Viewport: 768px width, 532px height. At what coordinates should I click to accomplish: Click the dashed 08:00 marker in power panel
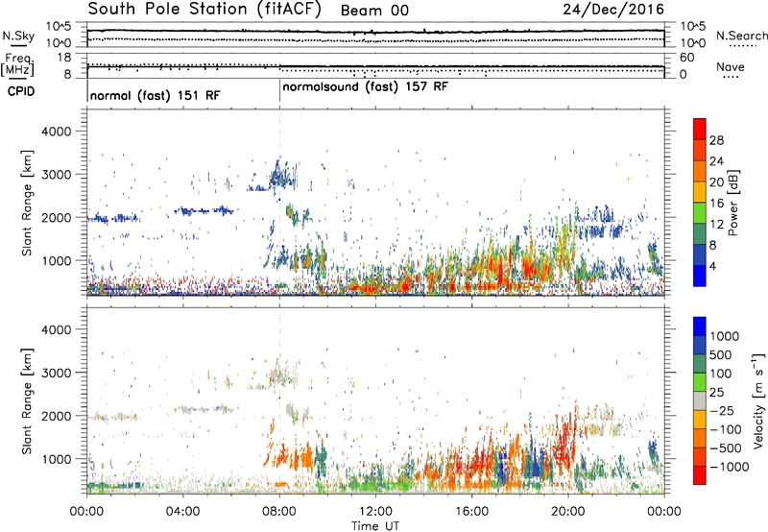coord(279,203)
